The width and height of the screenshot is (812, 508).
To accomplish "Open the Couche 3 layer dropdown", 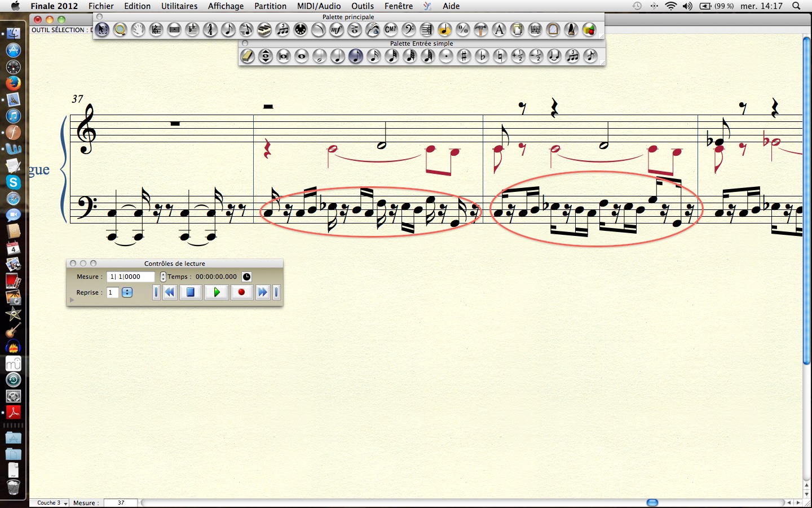I will click(x=52, y=503).
